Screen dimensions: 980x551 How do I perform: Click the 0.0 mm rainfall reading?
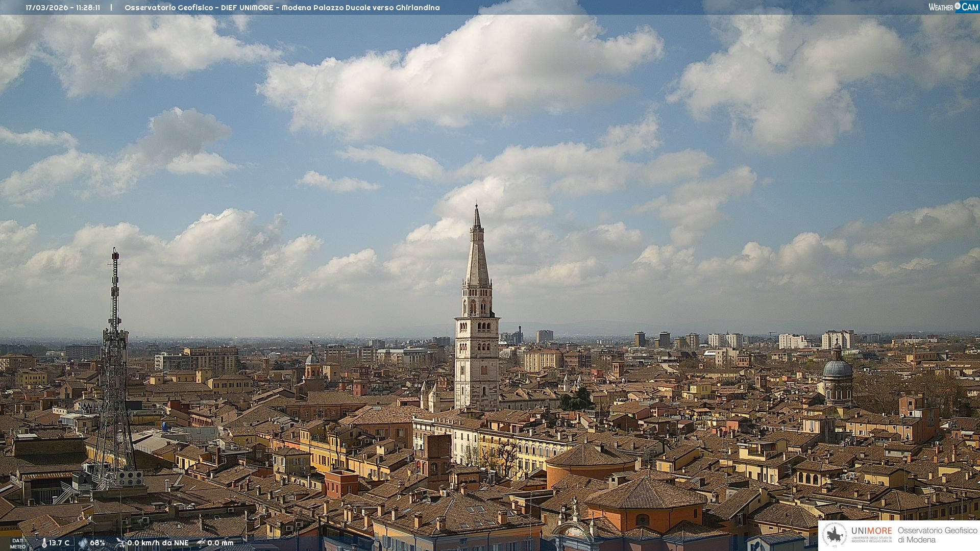(x=220, y=543)
